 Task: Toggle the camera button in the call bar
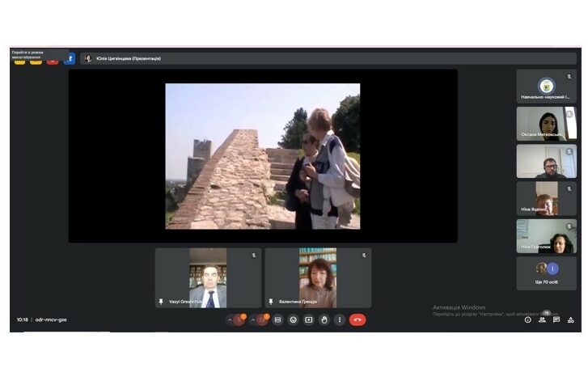(x=263, y=319)
